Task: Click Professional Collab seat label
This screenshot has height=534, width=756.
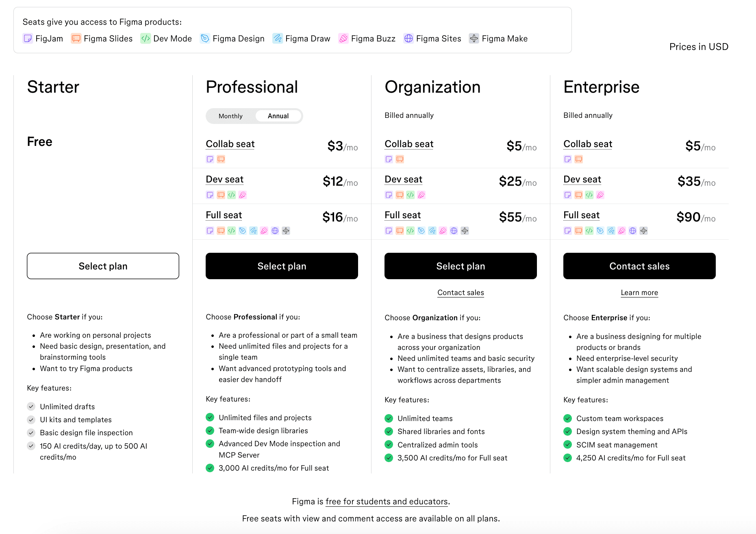Action: point(230,144)
